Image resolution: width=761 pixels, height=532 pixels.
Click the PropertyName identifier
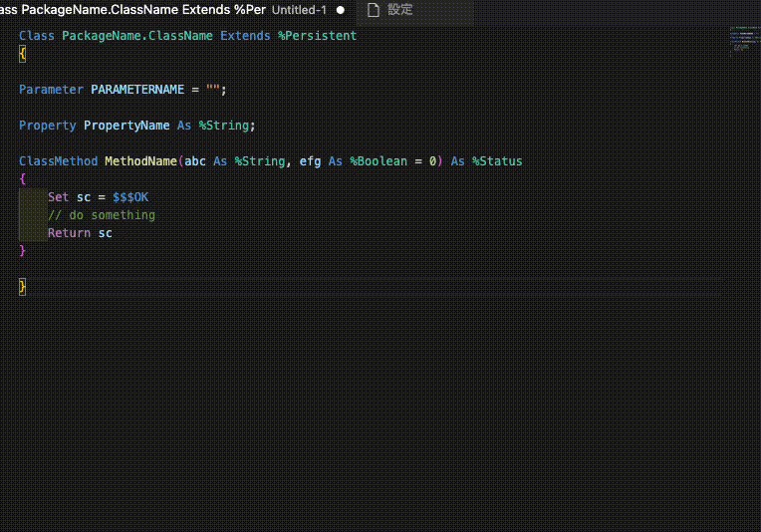[x=127, y=126]
